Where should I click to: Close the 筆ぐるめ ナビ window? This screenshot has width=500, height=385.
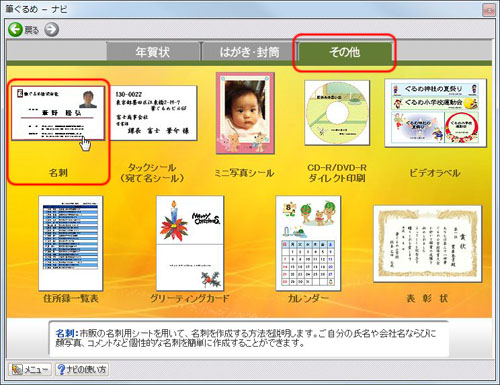click(489, 10)
